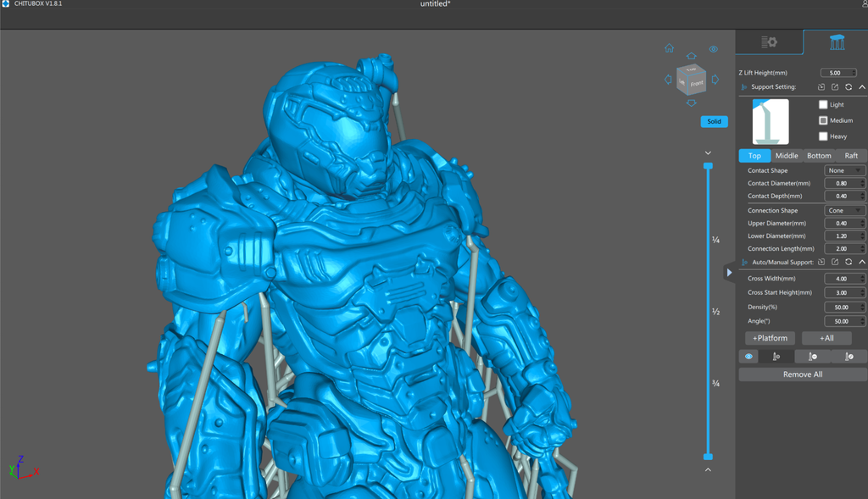
Task: Collapse the Support Setting section
Action: click(862, 86)
